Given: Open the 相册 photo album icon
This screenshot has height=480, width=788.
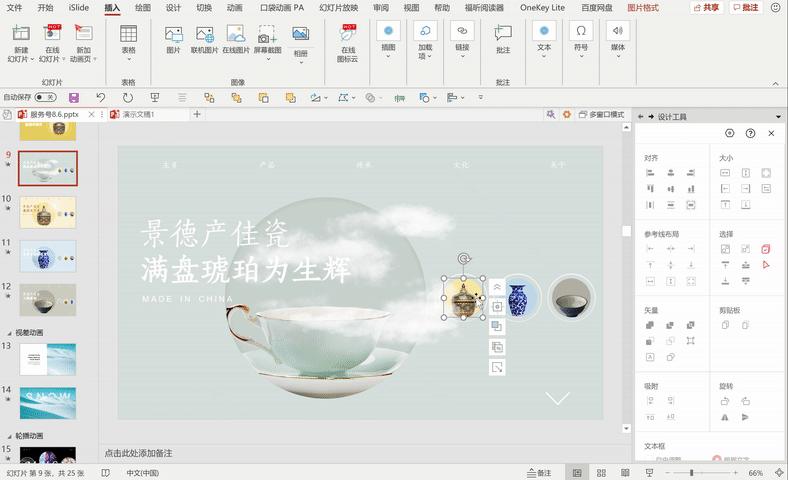Looking at the screenshot, I should point(301,34).
